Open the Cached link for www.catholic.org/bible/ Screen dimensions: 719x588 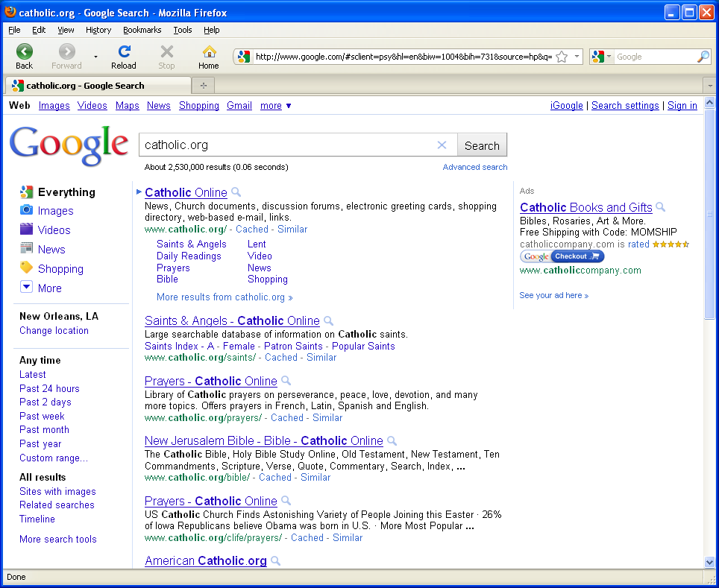(275, 477)
